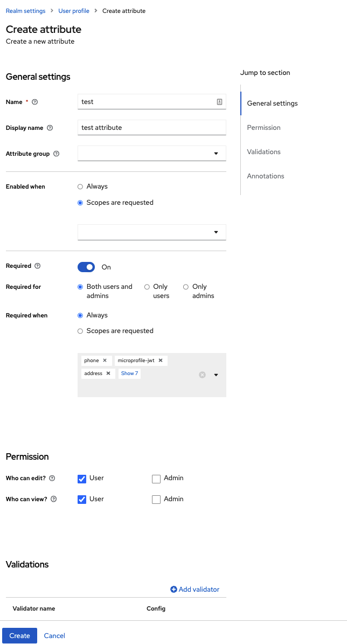Remove the phone scope chip
Image resolution: width=347 pixels, height=644 pixels.
click(x=106, y=360)
